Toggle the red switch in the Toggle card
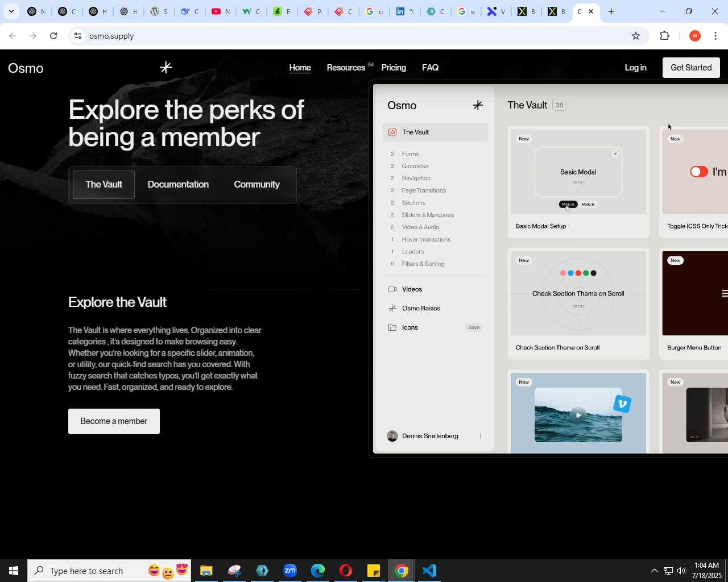The image size is (728, 582). [x=699, y=172]
